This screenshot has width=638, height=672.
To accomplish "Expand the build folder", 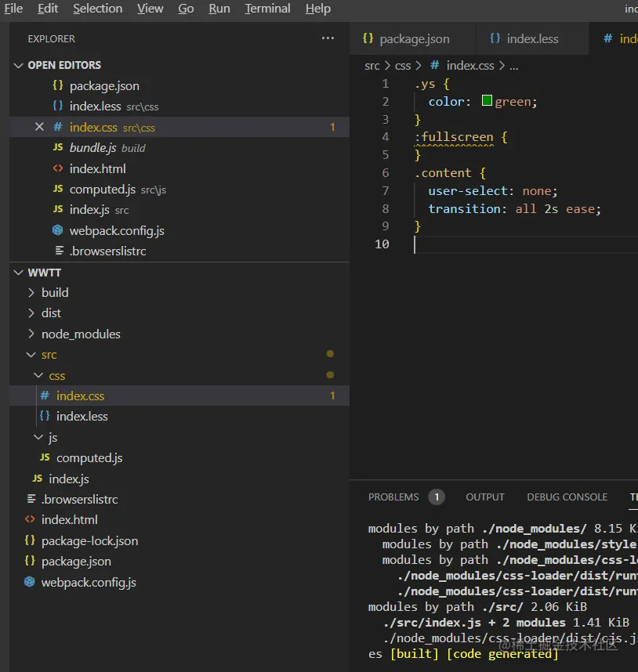I will 31,293.
